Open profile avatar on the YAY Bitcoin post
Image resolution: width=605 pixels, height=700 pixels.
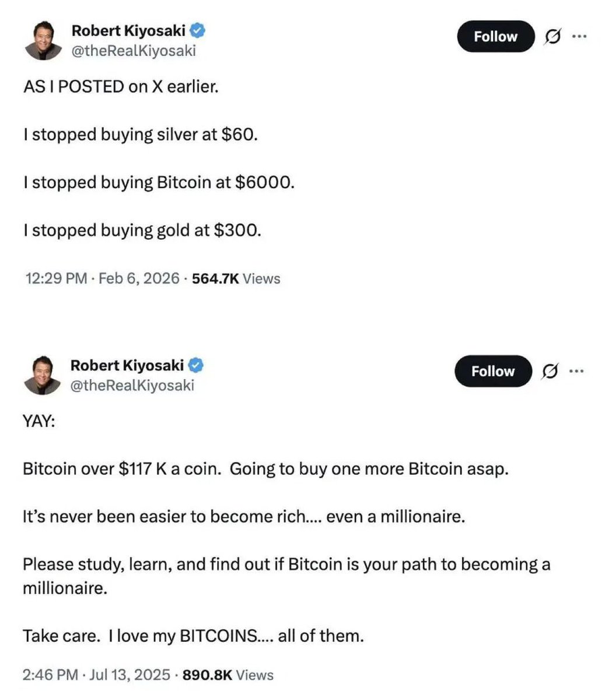click(43, 376)
